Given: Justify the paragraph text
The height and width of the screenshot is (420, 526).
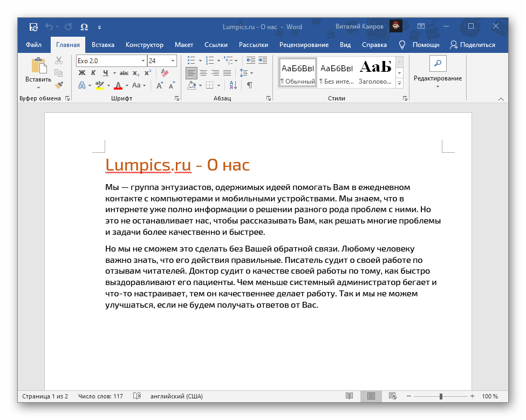Looking at the screenshot, I should (227, 73).
